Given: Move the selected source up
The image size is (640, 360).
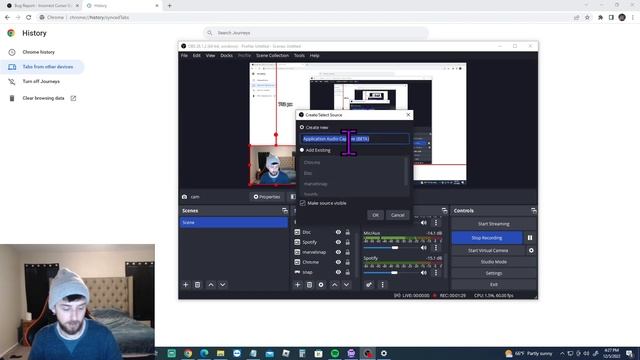Looking at the screenshot, I should tap(334, 284).
